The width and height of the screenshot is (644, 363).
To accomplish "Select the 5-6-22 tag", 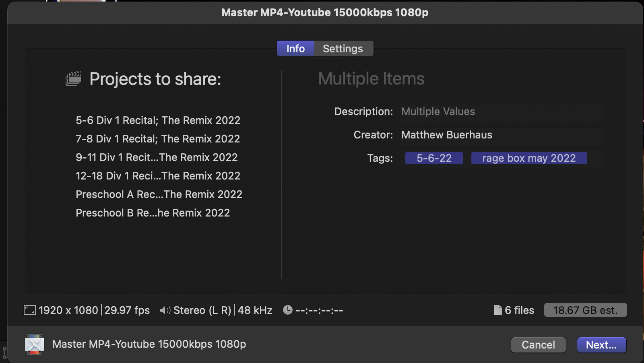I will [x=433, y=158].
